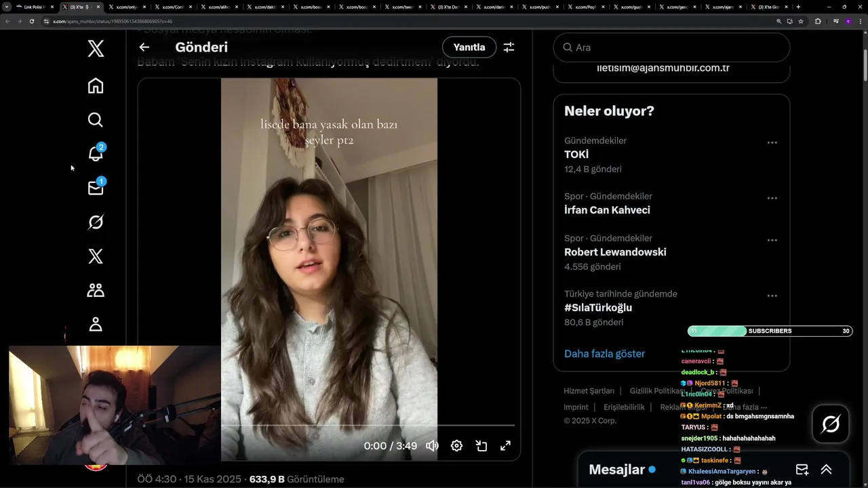This screenshot has height=488, width=868.
Task: Click the '633,9 B Görüntüleme' view count
Action: (x=296, y=479)
